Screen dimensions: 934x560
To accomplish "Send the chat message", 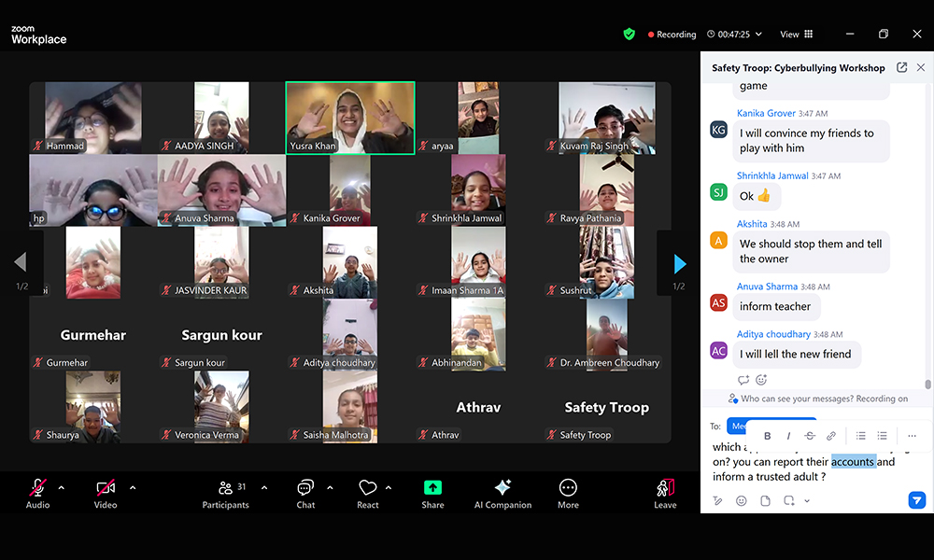I will 917,500.
